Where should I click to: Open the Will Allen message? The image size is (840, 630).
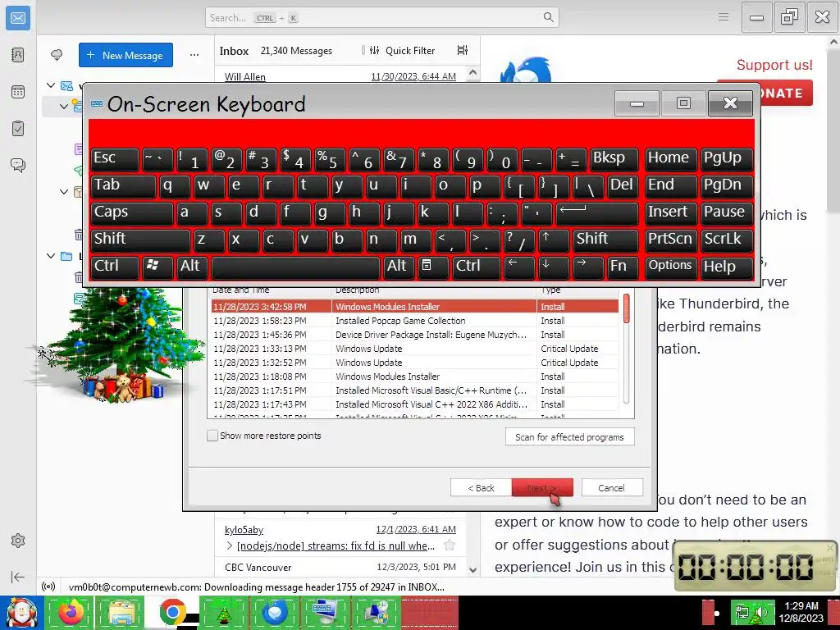340,76
